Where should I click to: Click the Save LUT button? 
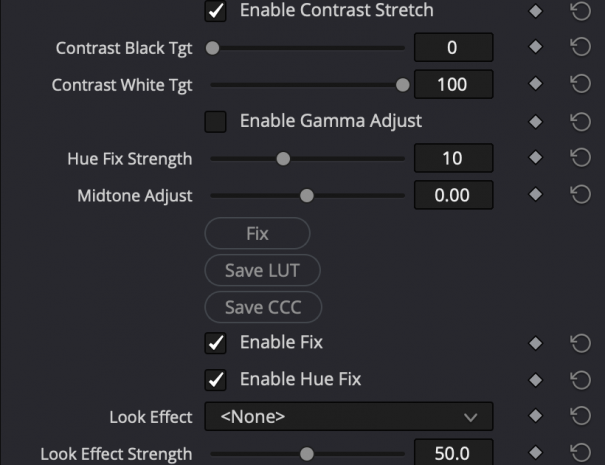point(257,271)
